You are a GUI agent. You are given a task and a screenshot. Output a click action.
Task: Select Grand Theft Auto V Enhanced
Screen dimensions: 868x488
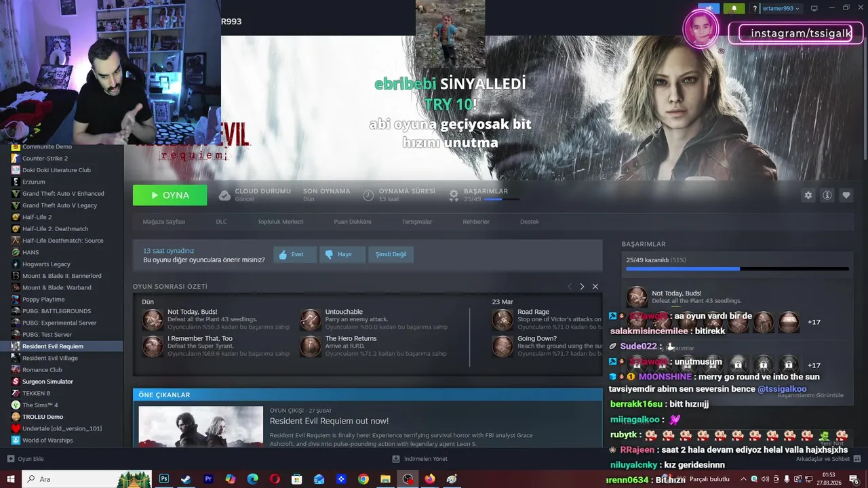tap(63, 193)
